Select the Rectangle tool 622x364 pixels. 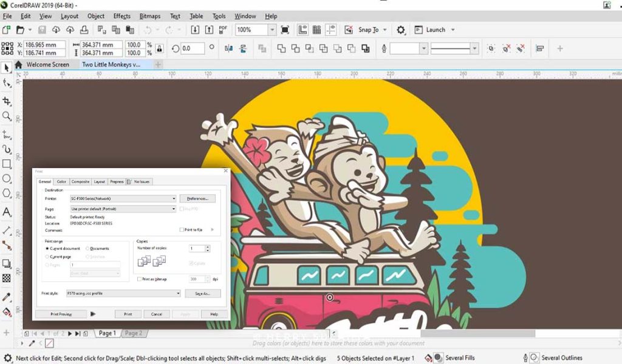tap(6, 164)
